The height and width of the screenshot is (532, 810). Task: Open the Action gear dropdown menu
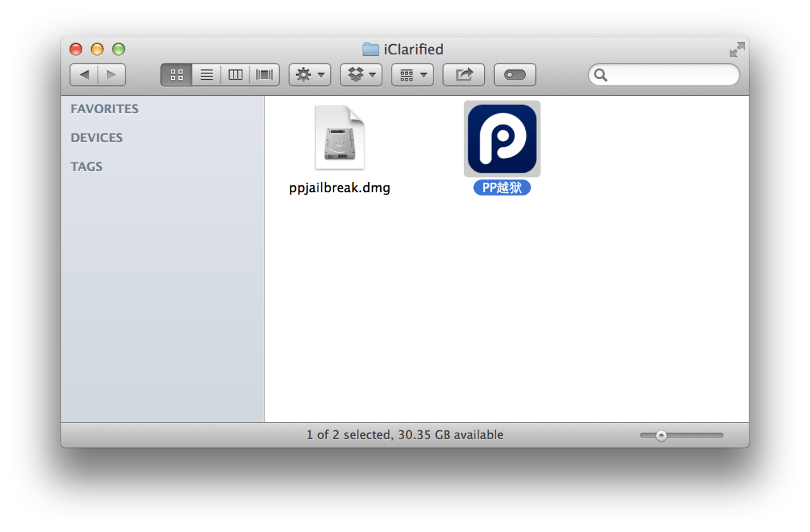coord(310,75)
